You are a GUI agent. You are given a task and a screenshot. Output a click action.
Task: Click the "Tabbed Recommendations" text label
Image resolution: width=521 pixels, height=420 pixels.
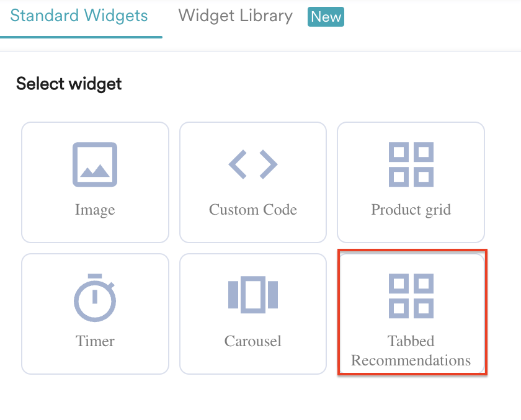click(x=411, y=351)
